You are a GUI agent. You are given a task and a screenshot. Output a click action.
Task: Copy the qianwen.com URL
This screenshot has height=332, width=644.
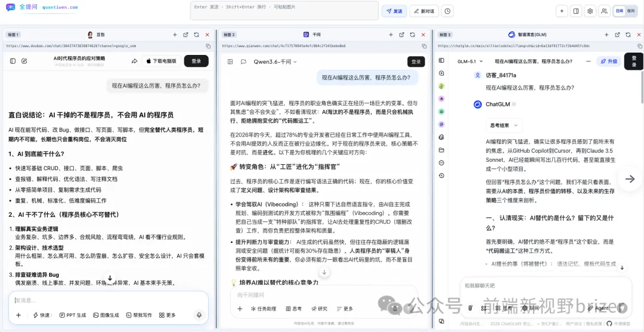pos(425,46)
